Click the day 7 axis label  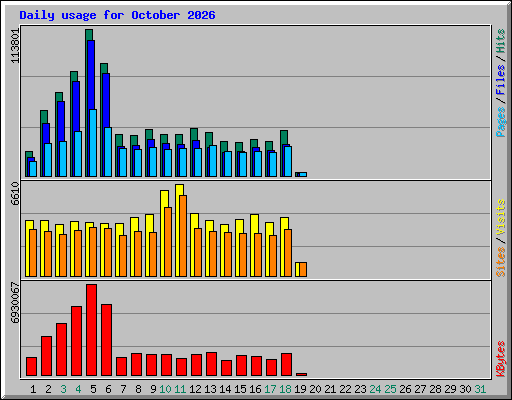click(123, 389)
